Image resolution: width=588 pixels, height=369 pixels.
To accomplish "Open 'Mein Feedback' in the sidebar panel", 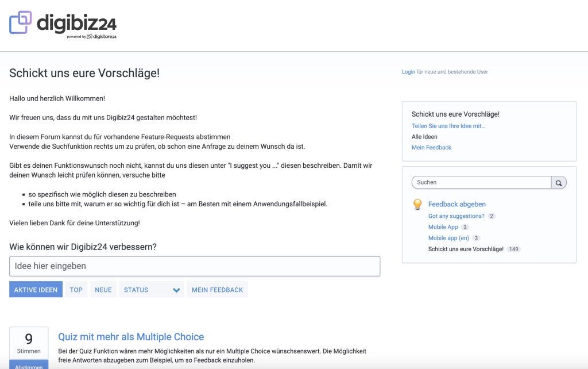I will [431, 147].
